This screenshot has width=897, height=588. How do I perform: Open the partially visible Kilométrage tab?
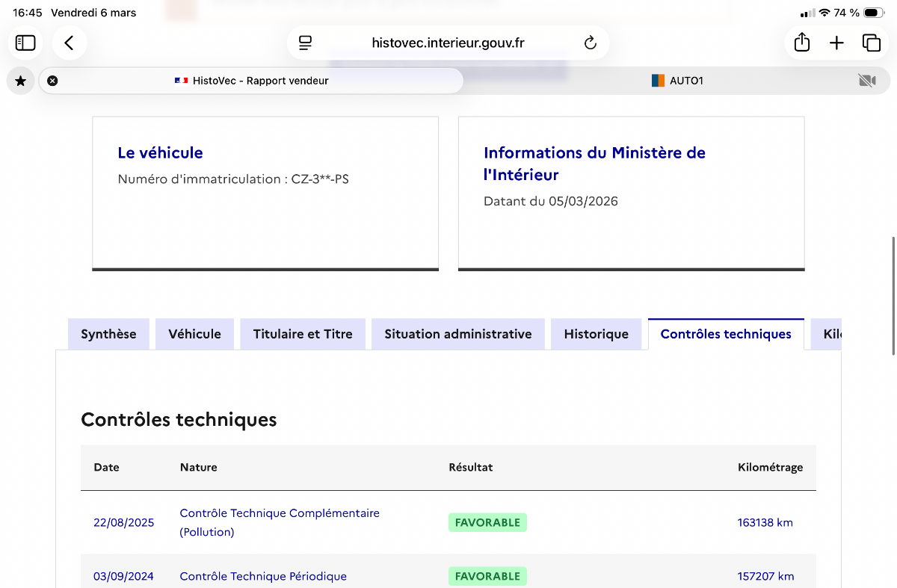coord(827,334)
